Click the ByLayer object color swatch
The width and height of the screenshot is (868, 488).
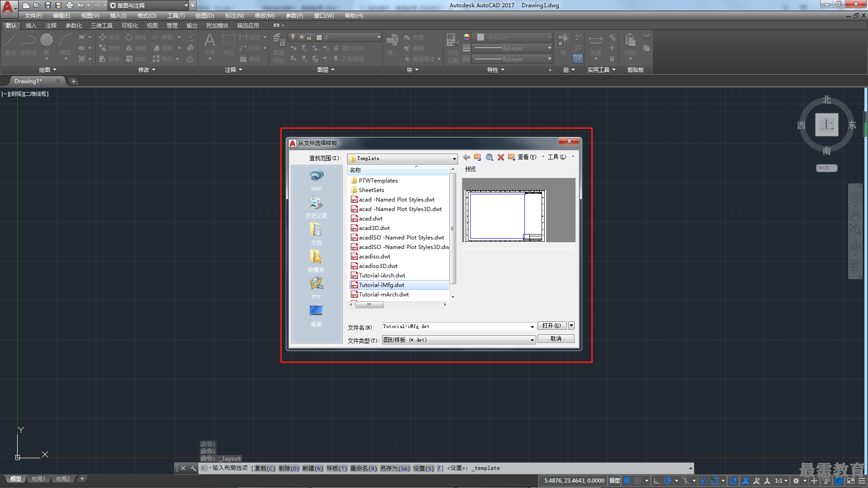481,37
